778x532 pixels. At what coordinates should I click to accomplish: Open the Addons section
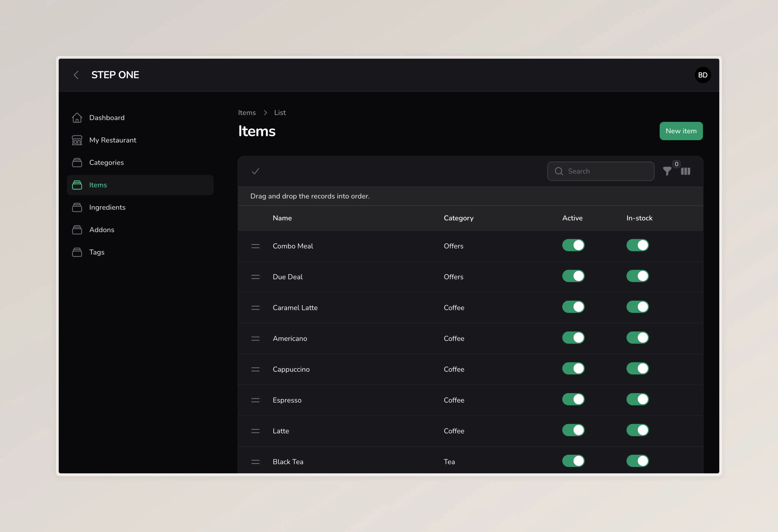click(x=140, y=230)
